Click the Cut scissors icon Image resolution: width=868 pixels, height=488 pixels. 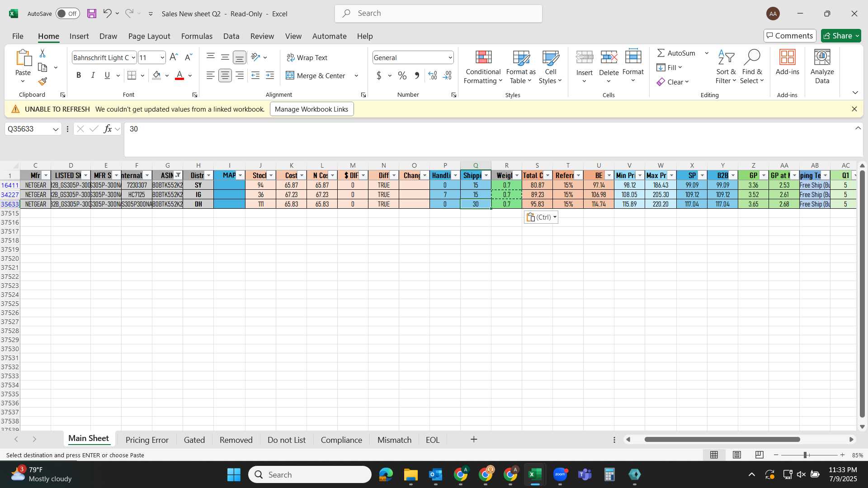click(x=42, y=53)
